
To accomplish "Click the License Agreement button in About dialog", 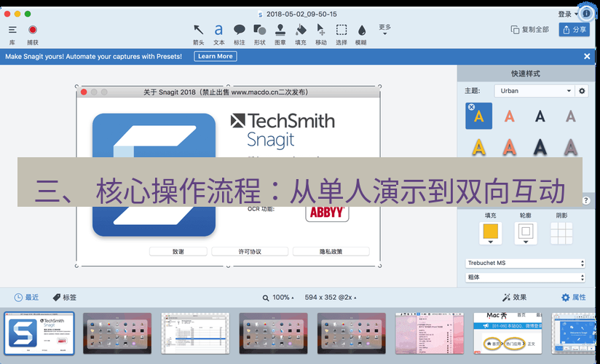I will coord(250,251).
